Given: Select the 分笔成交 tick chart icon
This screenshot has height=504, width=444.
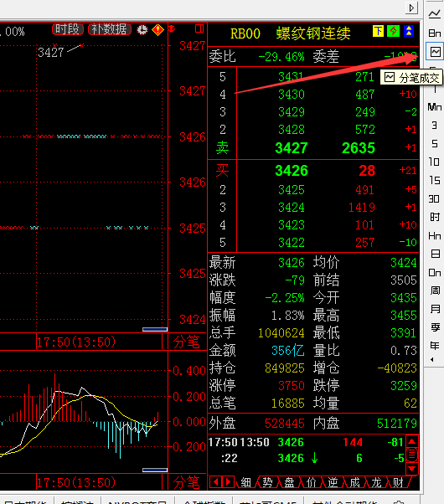Looking at the screenshot, I should tap(435, 51).
